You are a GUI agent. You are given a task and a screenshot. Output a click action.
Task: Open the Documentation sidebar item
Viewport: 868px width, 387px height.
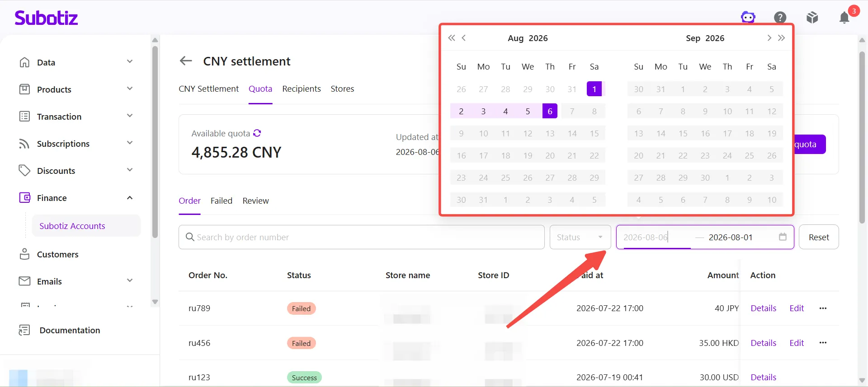pyautogui.click(x=70, y=330)
